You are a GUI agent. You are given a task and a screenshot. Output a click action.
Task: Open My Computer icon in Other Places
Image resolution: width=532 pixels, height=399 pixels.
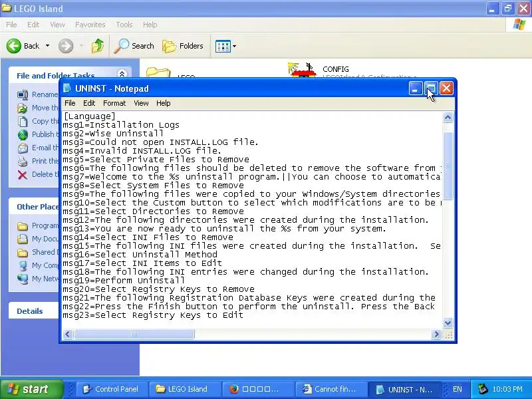pos(23,265)
